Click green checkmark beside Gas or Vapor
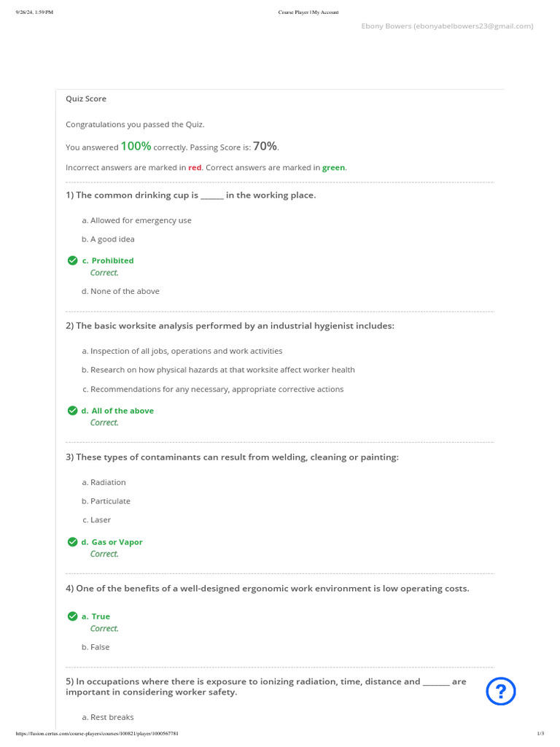The height and width of the screenshot is (747, 560). (x=72, y=542)
